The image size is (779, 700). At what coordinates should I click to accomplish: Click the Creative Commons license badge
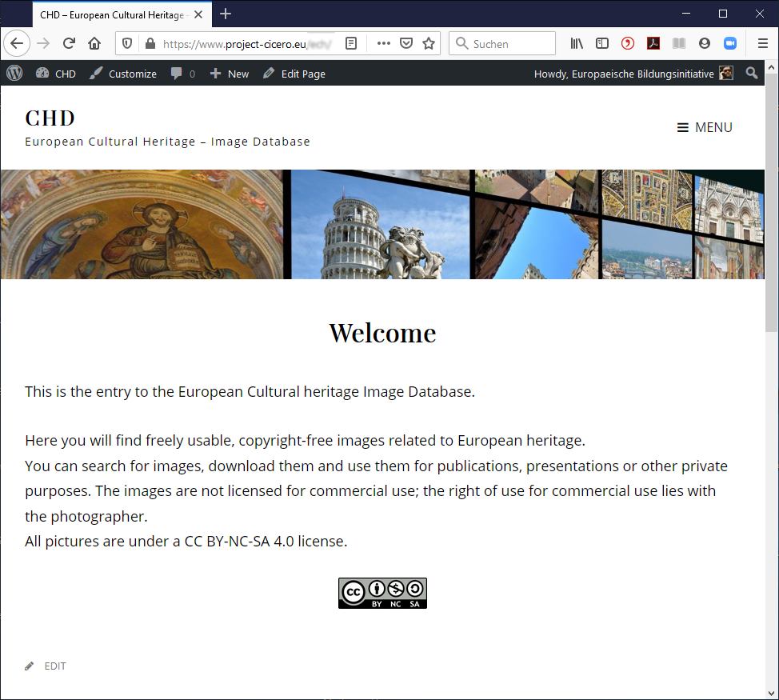382,593
